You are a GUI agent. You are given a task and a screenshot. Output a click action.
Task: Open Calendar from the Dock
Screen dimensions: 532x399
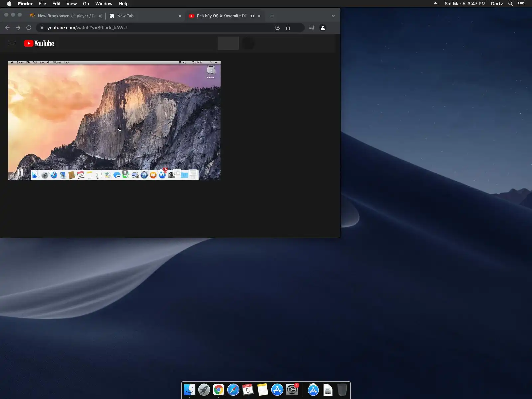coord(248,390)
